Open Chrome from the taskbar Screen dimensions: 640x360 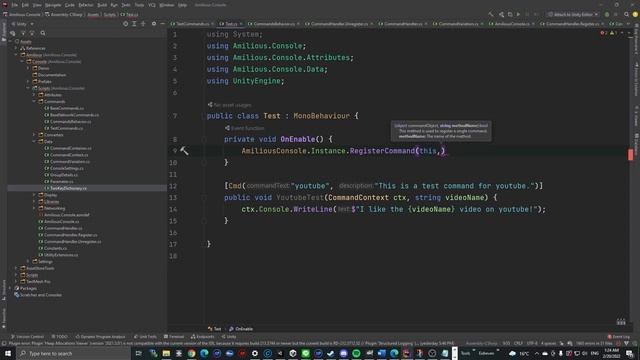pos(191,353)
